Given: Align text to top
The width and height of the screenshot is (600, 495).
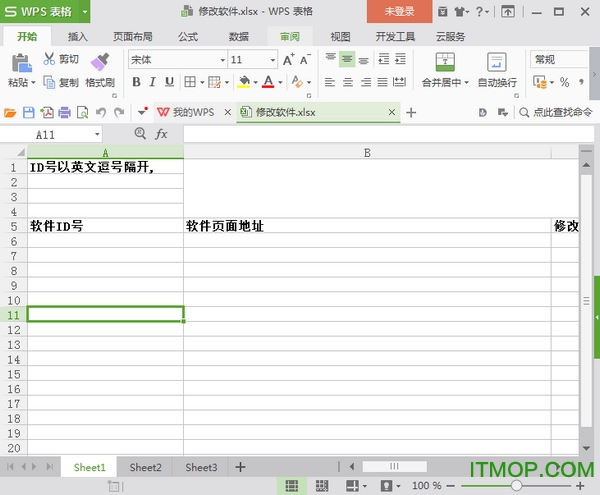Looking at the screenshot, I should click(x=331, y=59).
